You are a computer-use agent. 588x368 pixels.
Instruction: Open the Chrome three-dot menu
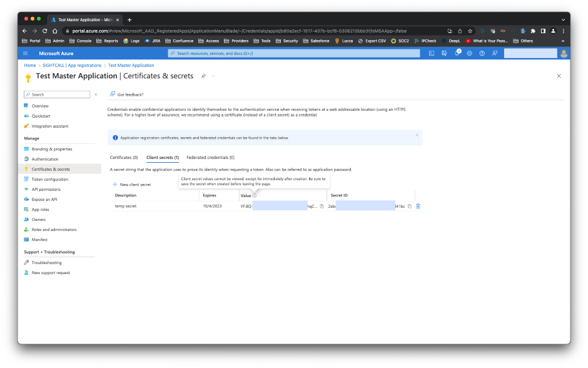(x=563, y=31)
